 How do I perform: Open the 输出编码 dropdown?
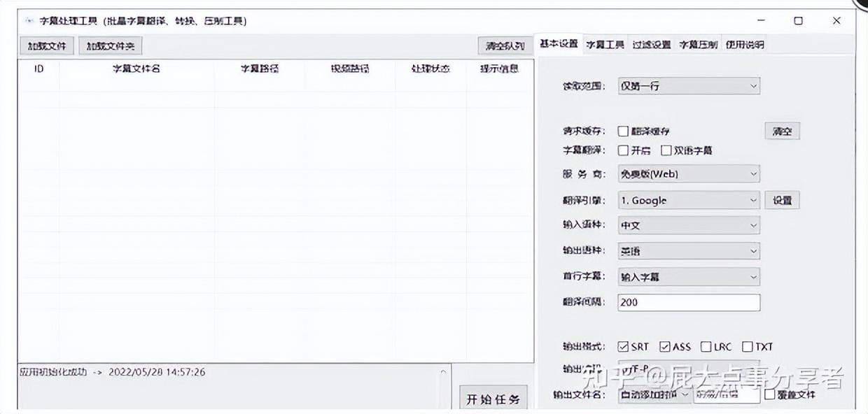click(x=689, y=369)
